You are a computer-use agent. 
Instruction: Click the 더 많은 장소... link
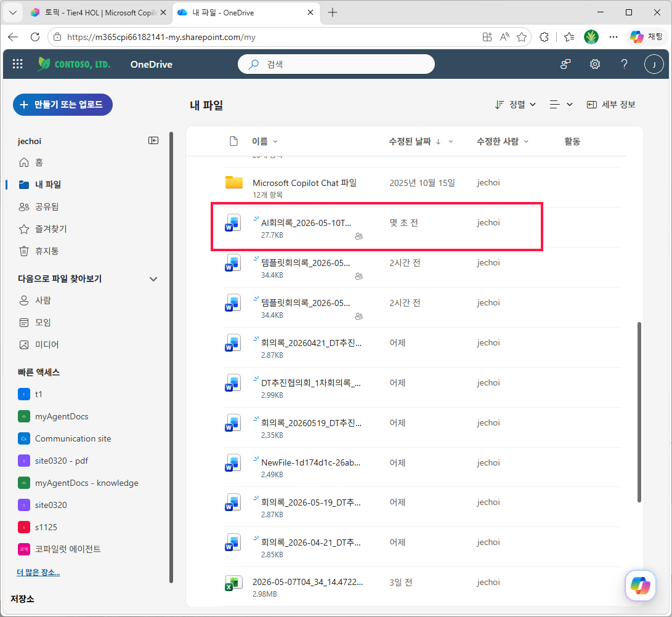(38, 573)
